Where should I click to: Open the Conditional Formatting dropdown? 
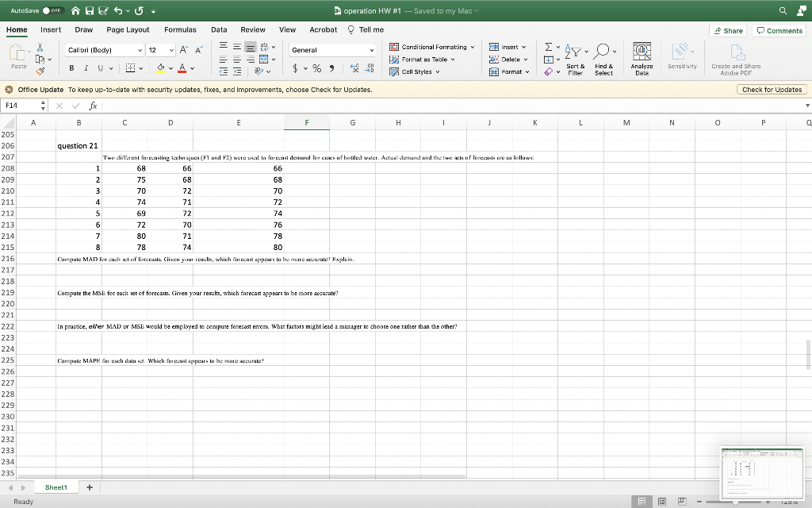pyautogui.click(x=432, y=47)
